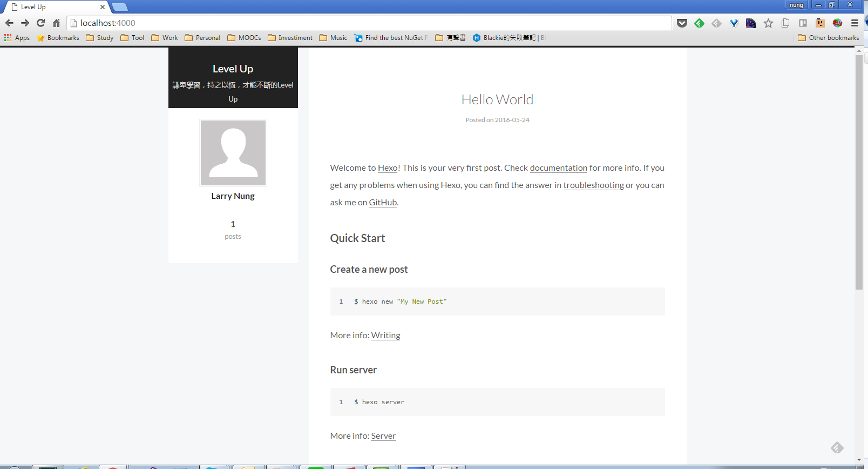Screen dimensions: 868x469
Task: Open the troubleshooting link
Action: (x=593, y=185)
